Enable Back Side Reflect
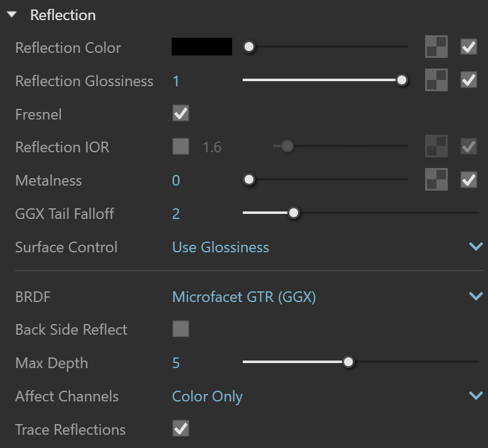Image resolution: width=488 pixels, height=448 pixels. click(180, 328)
